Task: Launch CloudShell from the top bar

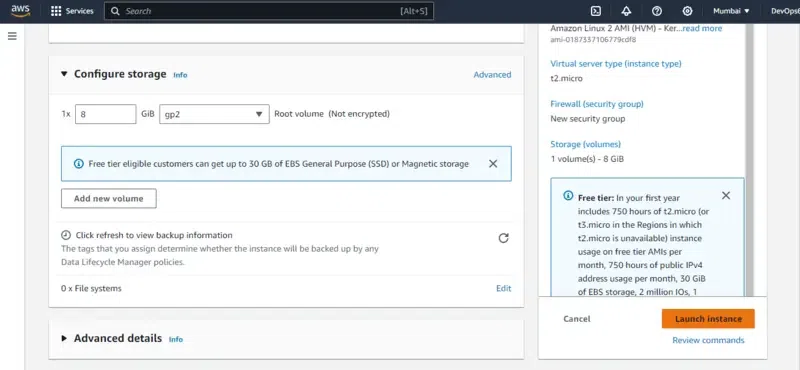Action: click(x=595, y=11)
